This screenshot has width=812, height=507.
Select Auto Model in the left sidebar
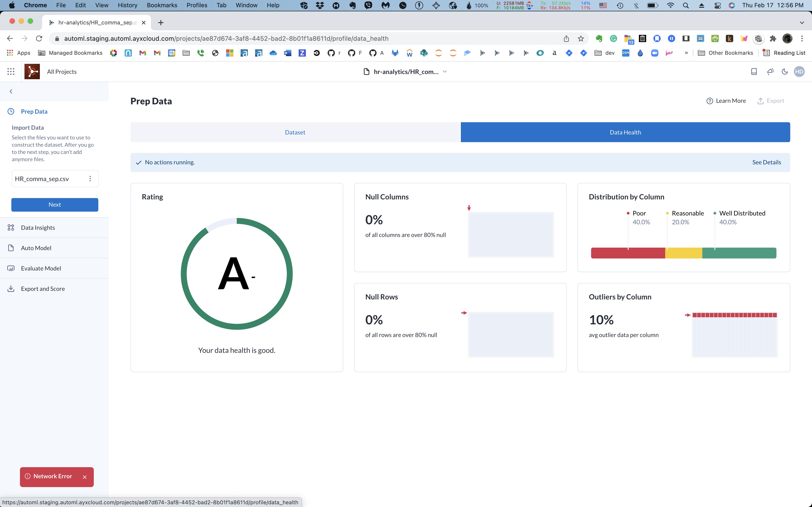36,248
